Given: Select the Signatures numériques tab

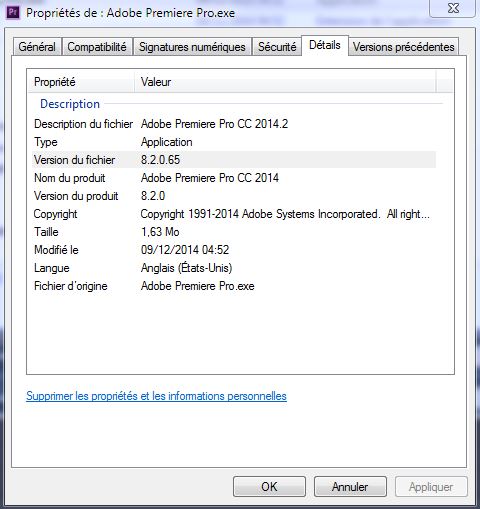Looking at the screenshot, I should click(x=192, y=47).
